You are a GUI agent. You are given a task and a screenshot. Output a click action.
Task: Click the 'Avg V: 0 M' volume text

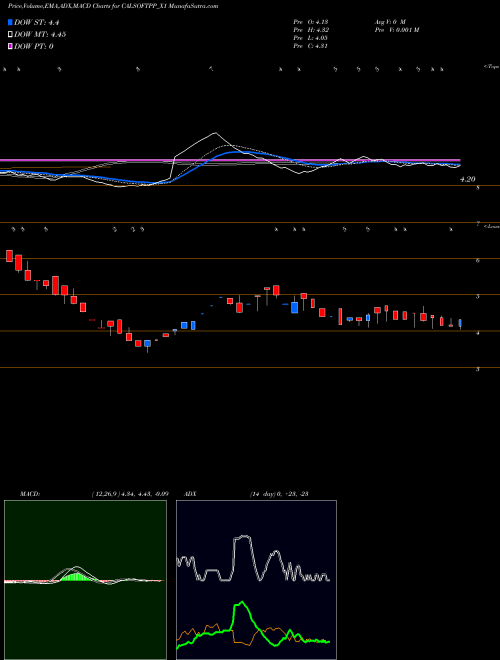pos(389,21)
